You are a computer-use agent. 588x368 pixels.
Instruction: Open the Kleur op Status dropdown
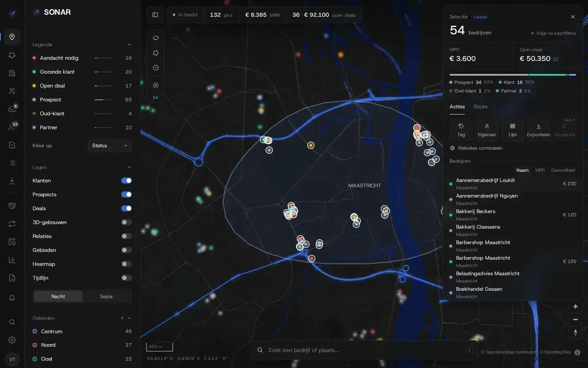click(x=110, y=146)
